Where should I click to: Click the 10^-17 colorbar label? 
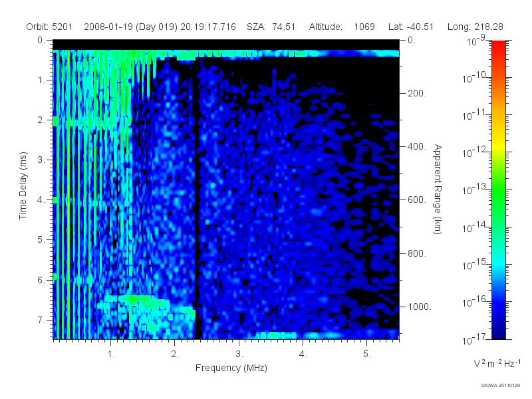tap(475, 338)
